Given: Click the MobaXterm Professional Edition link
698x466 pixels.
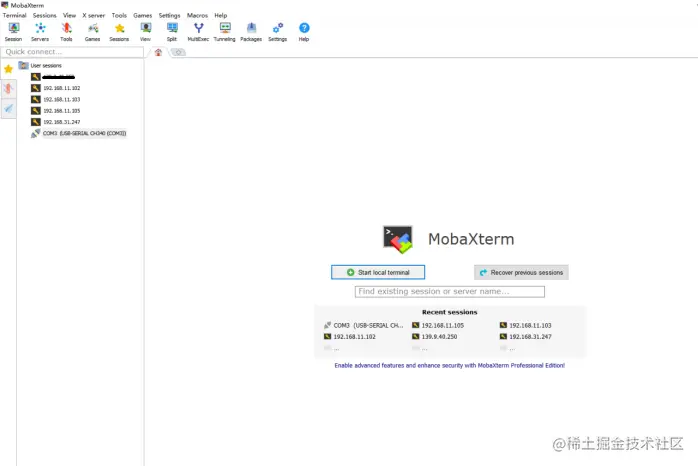Looking at the screenshot, I should click(x=450, y=365).
